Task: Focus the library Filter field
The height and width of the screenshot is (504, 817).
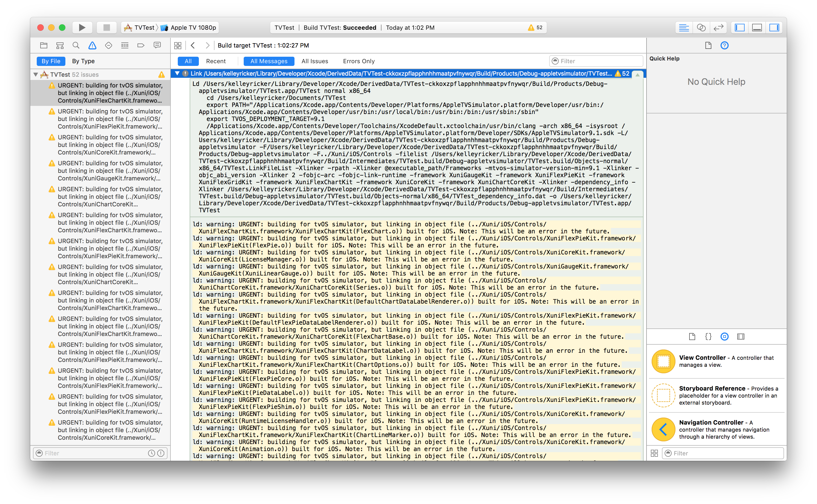Action: [722, 453]
